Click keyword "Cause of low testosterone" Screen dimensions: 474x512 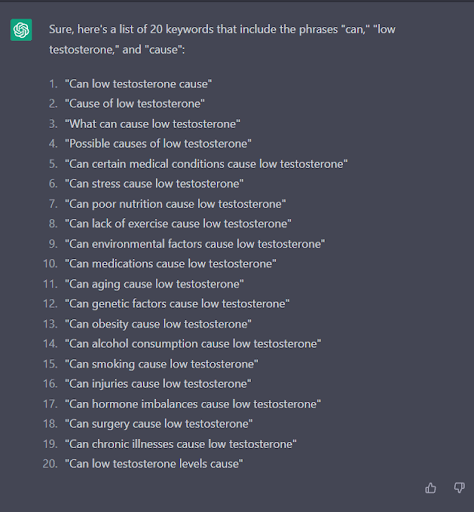135,104
